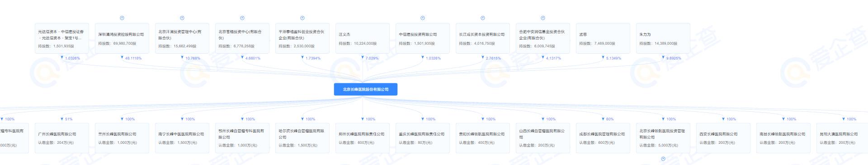Open subsidiary card 兰州长峰医院有限公司

click(x=122, y=138)
